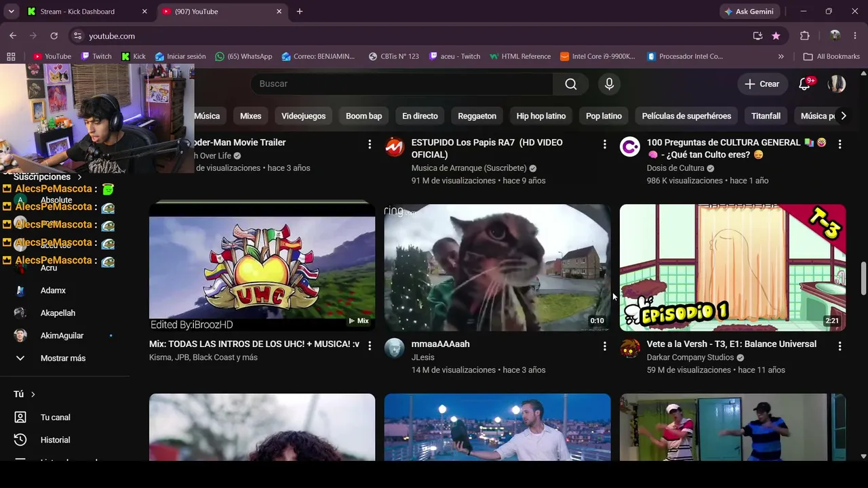Open the aceu - Twitch bookmark
The width and height of the screenshot is (868, 488).
click(455, 56)
